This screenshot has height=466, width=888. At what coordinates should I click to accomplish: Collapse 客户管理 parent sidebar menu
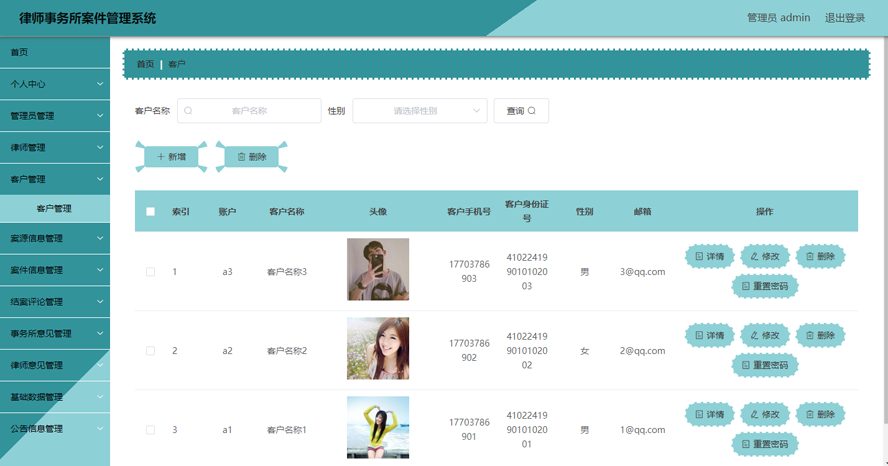pos(55,179)
